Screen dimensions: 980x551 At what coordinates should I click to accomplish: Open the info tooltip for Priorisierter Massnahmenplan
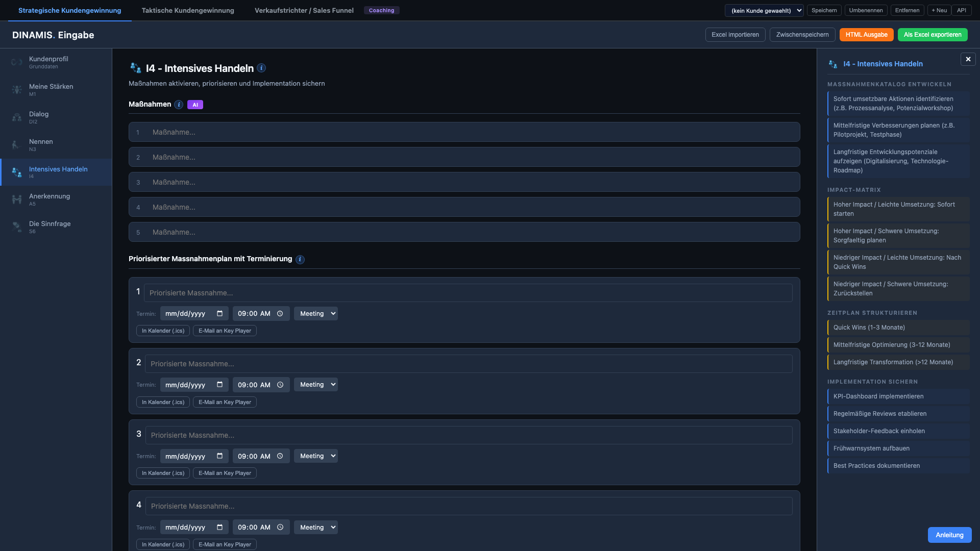point(301,259)
